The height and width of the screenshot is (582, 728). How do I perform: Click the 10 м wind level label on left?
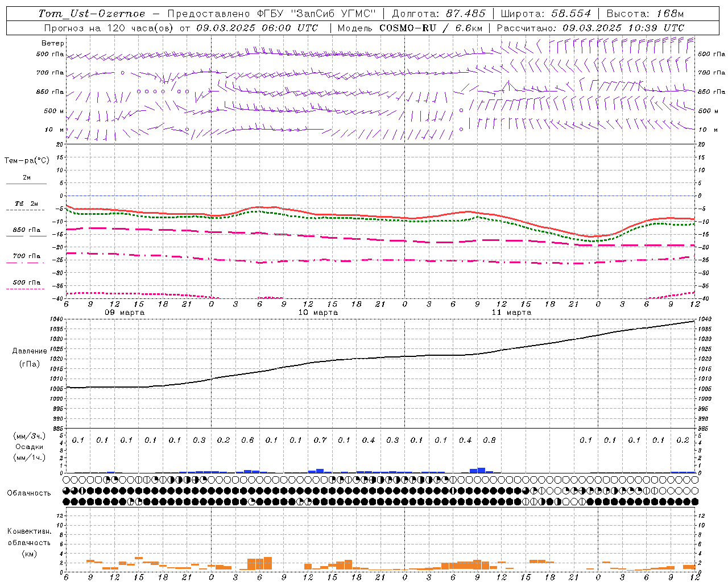click(55, 130)
